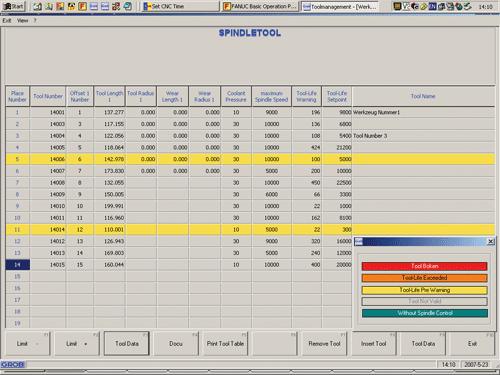The width and height of the screenshot is (500, 375).
Task: Open the Exit menu
Action: pyautogui.click(x=7, y=20)
